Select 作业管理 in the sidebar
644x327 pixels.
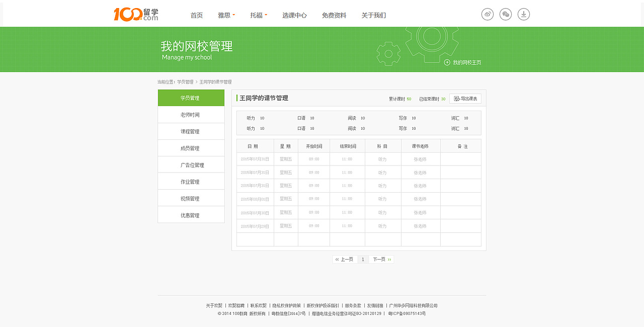(x=191, y=182)
